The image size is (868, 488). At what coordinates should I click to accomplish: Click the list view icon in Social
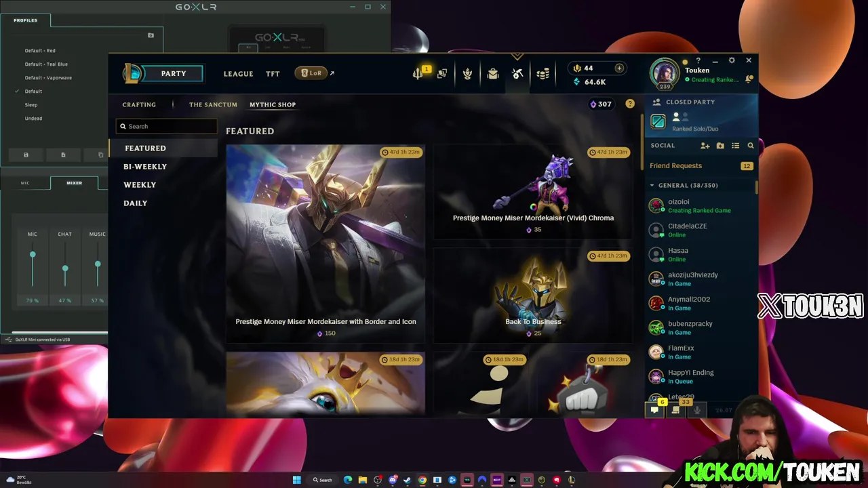tap(735, 146)
